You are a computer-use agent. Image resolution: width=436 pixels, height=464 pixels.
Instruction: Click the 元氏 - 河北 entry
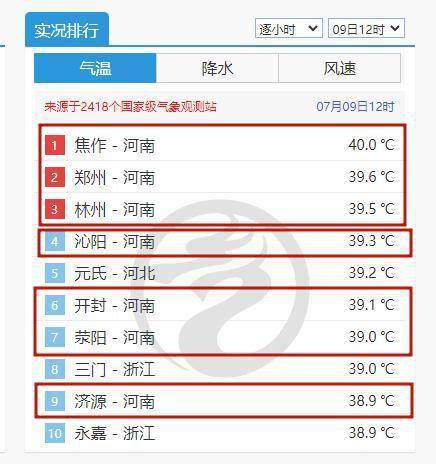coord(115,273)
